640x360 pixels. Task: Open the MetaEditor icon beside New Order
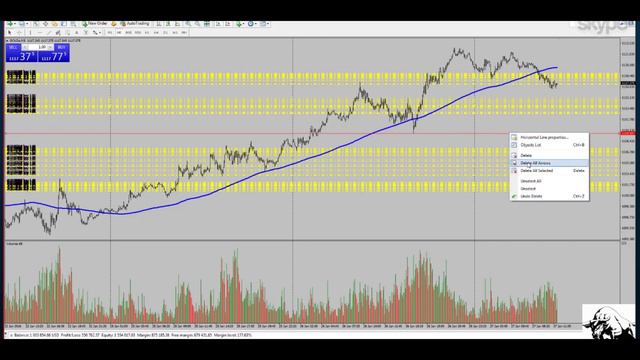[114, 24]
